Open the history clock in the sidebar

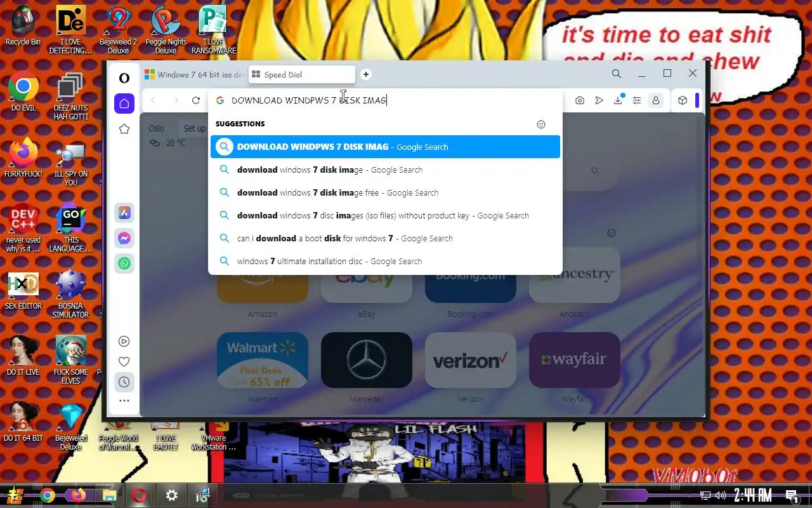124,382
